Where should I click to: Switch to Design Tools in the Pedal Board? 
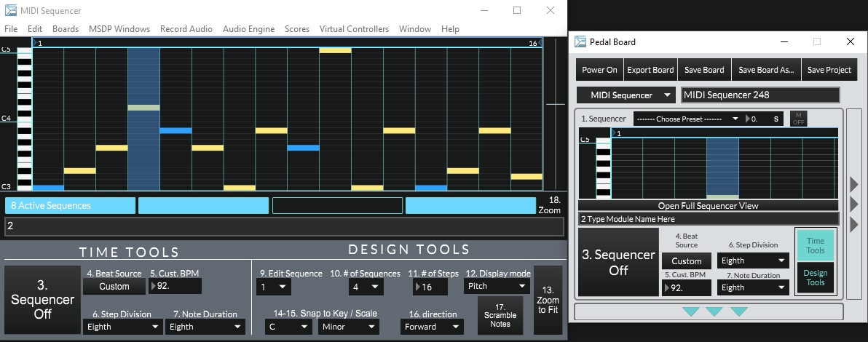point(815,278)
